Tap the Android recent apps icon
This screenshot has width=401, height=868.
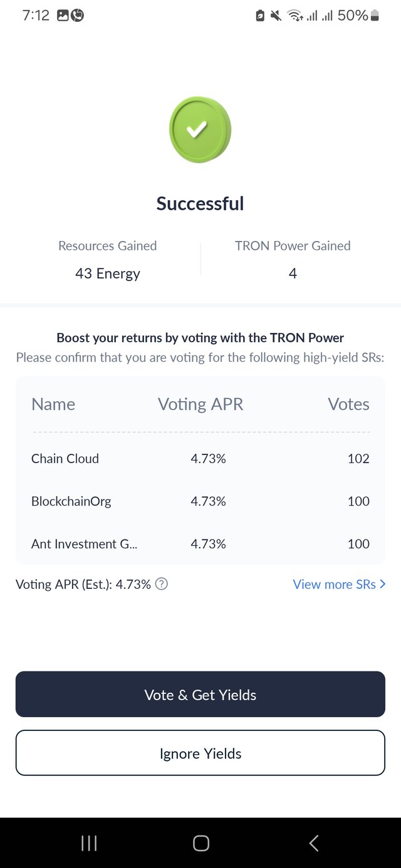[x=89, y=843]
